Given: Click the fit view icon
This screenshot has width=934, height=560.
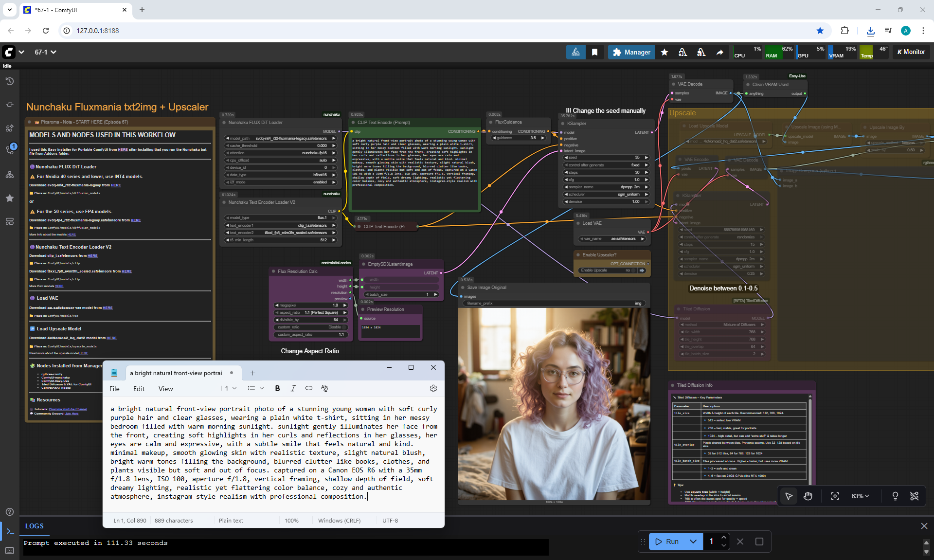Looking at the screenshot, I should 835,496.
